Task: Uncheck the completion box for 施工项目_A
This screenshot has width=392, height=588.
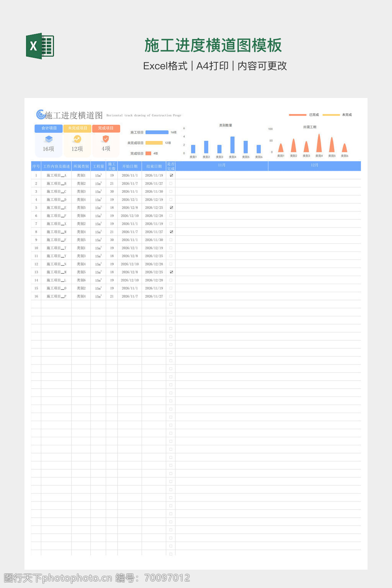Action: click(171, 175)
